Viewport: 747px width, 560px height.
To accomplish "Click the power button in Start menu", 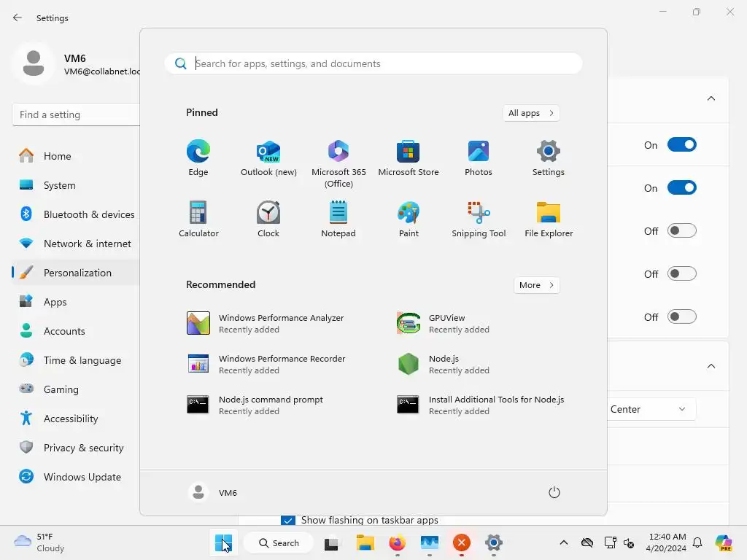I will (x=554, y=492).
